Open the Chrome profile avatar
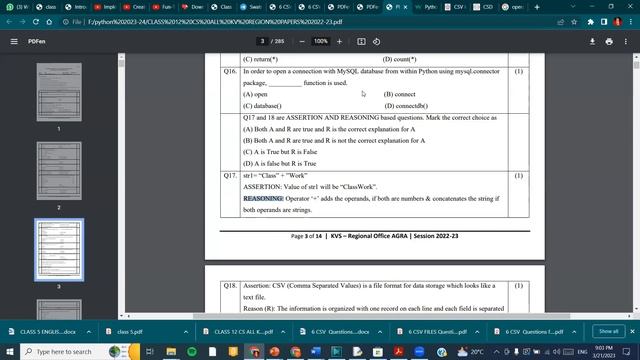640x360 pixels. (x=618, y=22)
